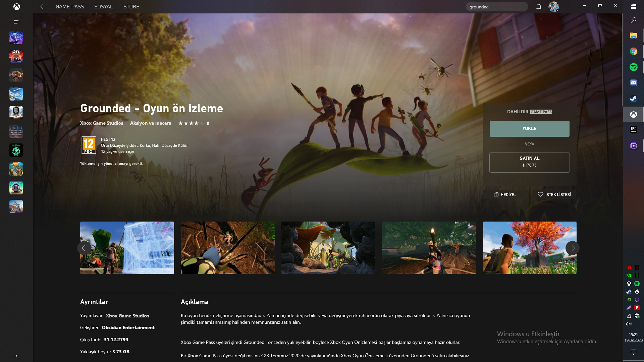644x362 pixels.
Task: Open Sea of Thieves in sidebar
Action: point(16,150)
